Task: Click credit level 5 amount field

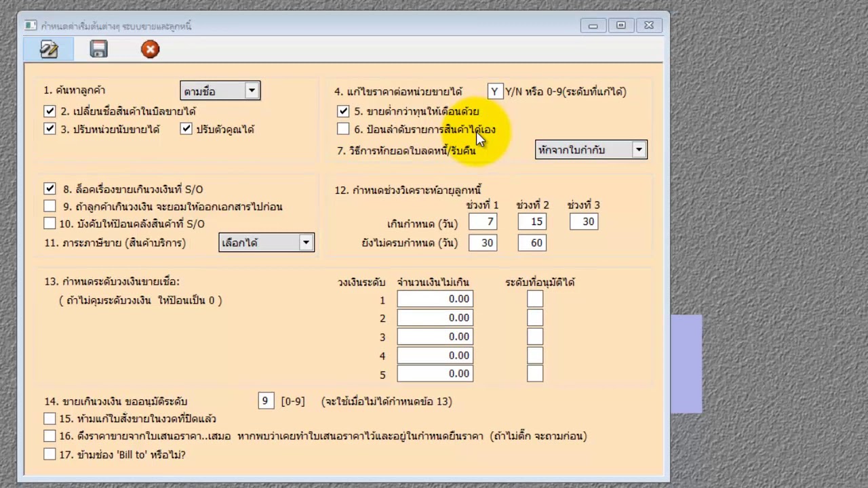Action: click(435, 373)
